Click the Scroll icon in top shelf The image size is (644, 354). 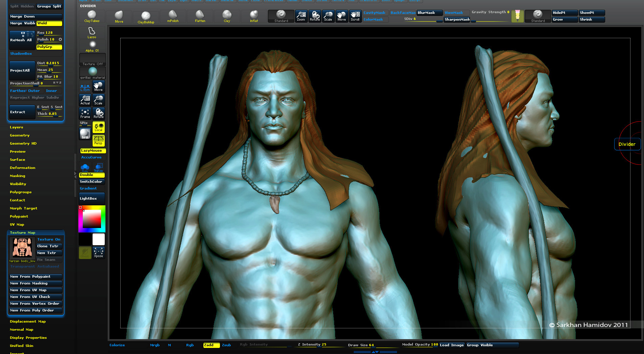click(355, 16)
